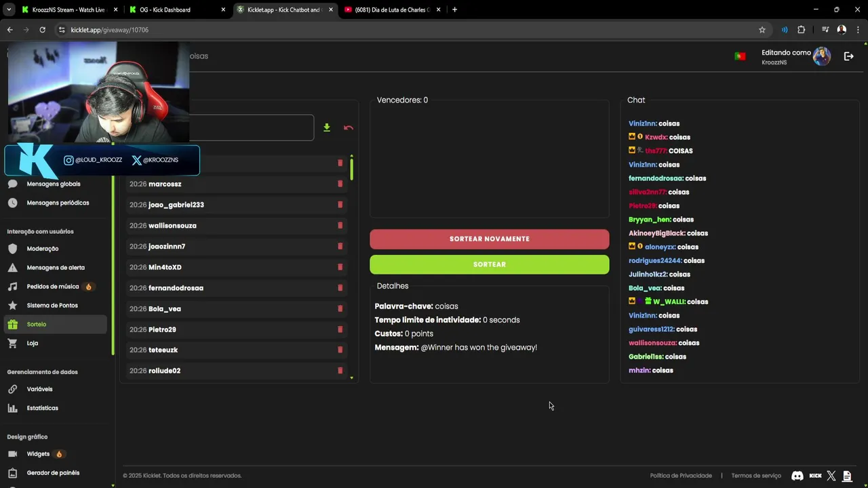Click the Estatísticas bar chart icon
Viewport: 868px width, 488px height.
pos(12,408)
